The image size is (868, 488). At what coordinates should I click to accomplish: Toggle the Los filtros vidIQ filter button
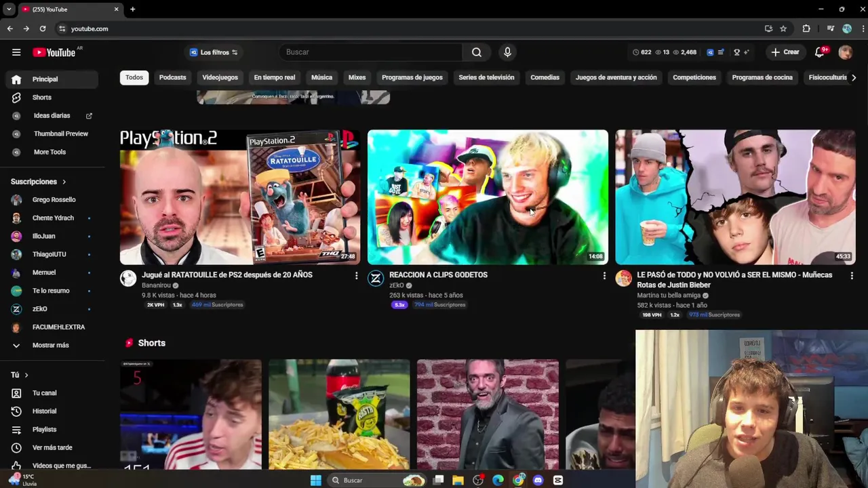pos(214,52)
